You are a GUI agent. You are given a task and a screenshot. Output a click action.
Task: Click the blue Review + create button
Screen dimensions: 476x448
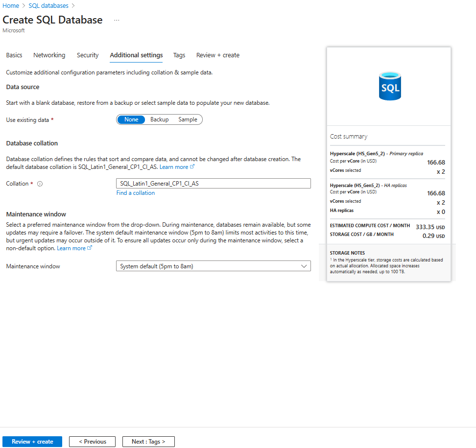(32, 442)
